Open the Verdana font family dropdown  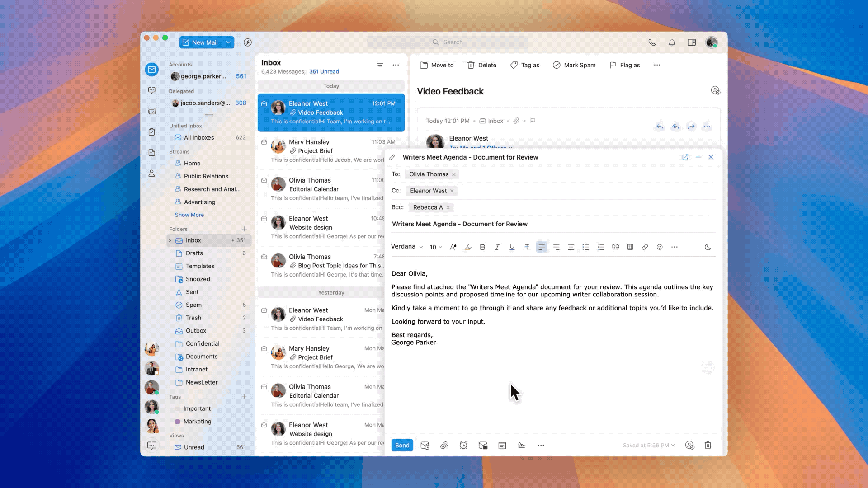[406, 247]
